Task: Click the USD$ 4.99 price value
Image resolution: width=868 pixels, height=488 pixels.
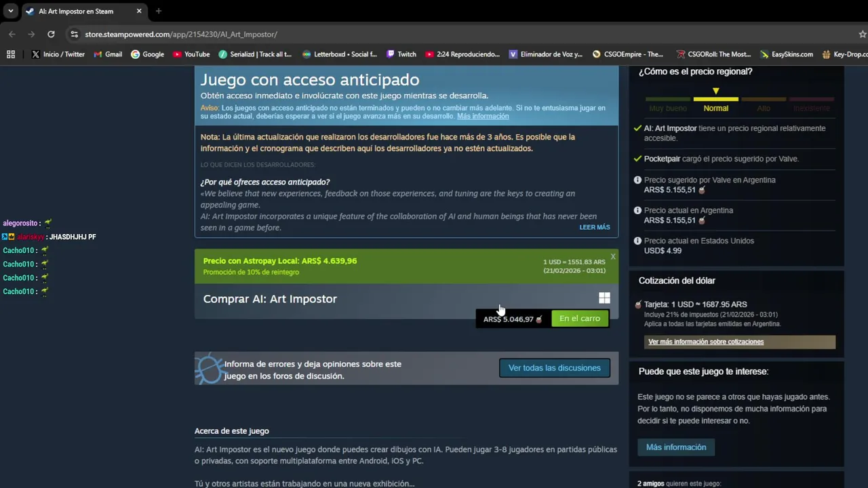Action: click(663, 251)
